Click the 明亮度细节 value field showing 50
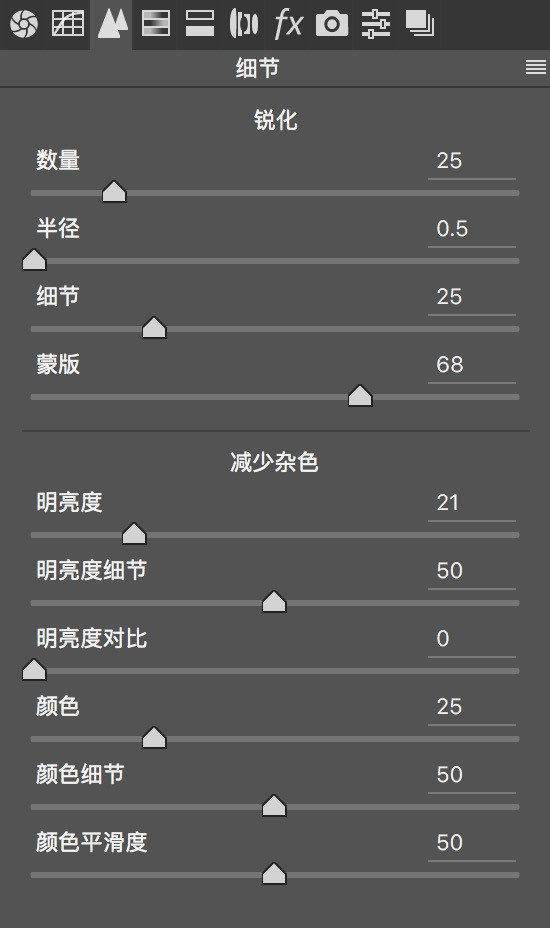 pyautogui.click(x=472, y=571)
